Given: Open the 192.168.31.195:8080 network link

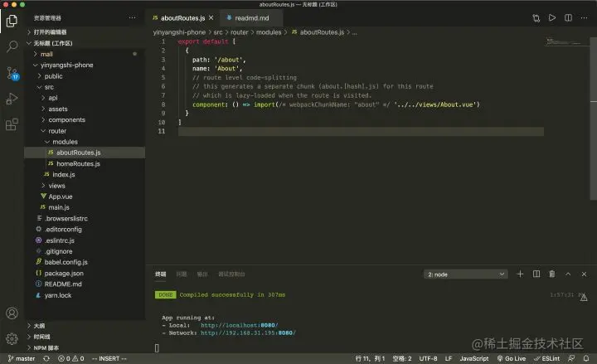Looking at the screenshot, I should coord(248,332).
